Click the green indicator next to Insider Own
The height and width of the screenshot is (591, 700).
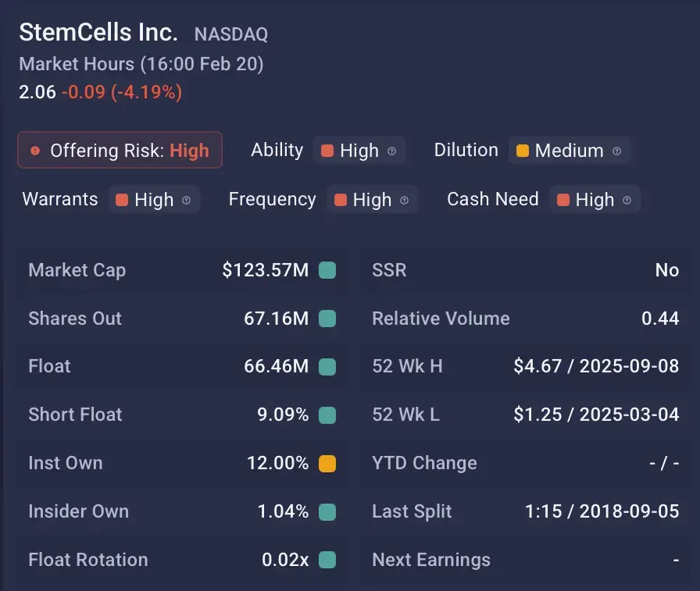click(327, 511)
